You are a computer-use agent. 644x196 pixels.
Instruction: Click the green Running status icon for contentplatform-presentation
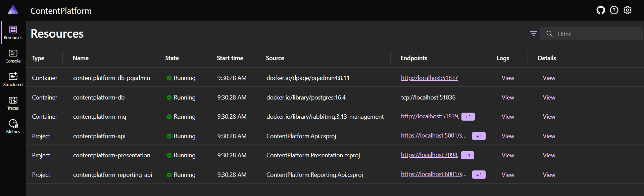169,155
